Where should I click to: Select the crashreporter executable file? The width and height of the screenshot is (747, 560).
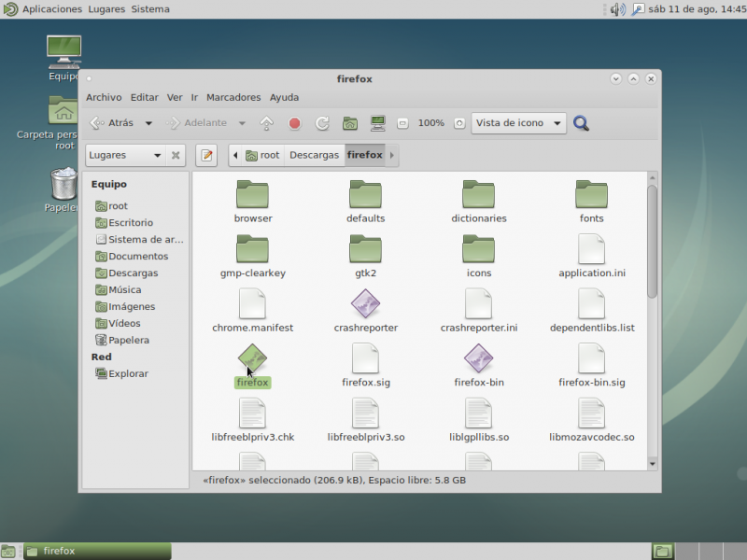coord(365,306)
